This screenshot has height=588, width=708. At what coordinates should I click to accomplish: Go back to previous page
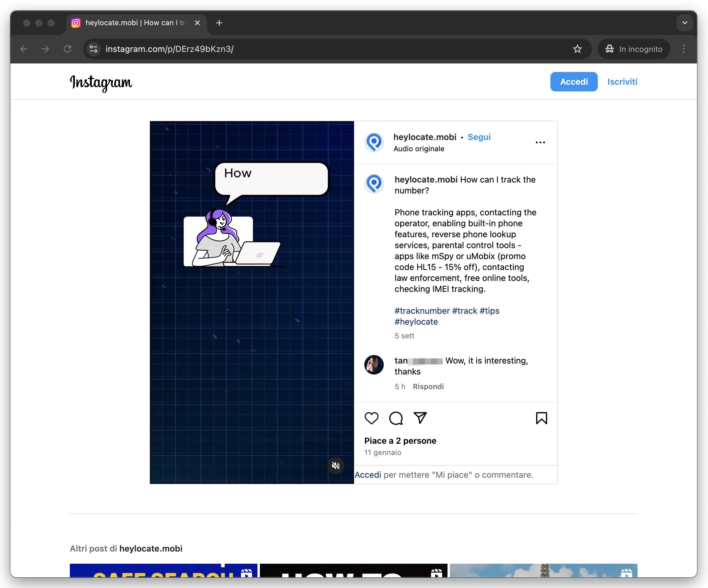24,49
